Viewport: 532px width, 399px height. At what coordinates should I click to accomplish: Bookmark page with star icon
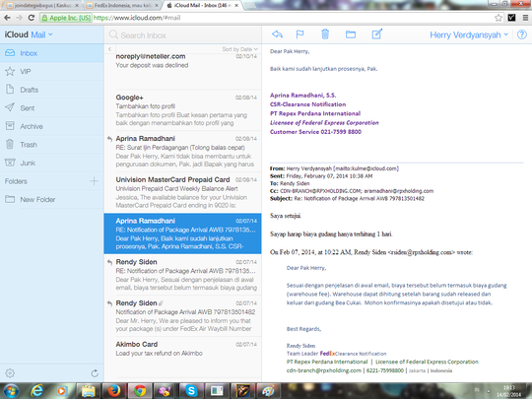click(499, 18)
